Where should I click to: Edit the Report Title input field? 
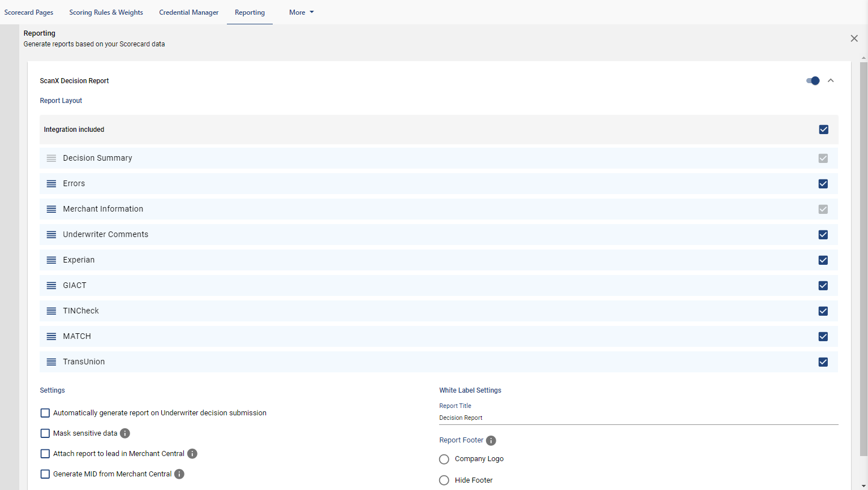pos(638,418)
